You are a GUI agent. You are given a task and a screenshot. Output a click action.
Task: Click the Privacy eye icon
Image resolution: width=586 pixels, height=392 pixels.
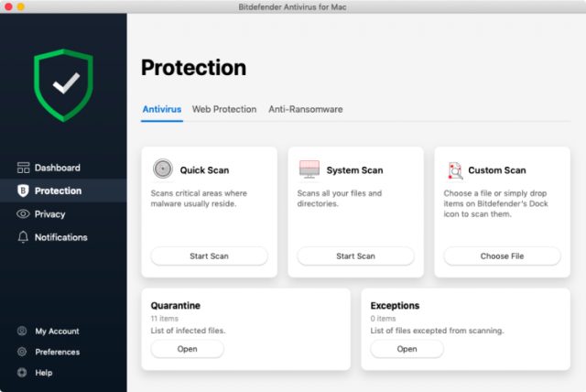24,214
